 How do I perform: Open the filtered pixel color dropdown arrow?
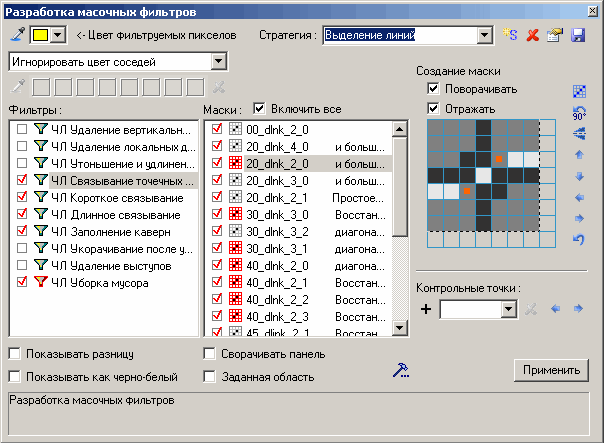pyautogui.click(x=58, y=35)
